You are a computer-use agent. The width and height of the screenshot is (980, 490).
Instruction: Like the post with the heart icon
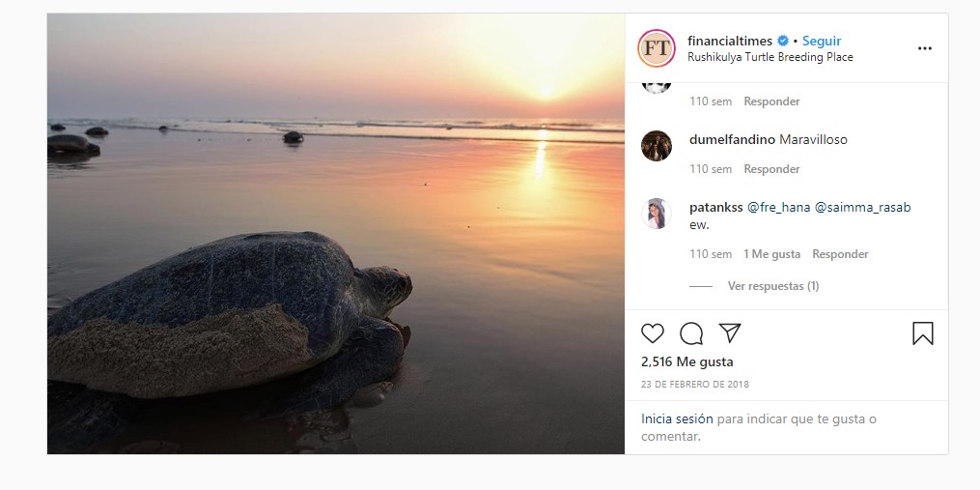tap(652, 333)
